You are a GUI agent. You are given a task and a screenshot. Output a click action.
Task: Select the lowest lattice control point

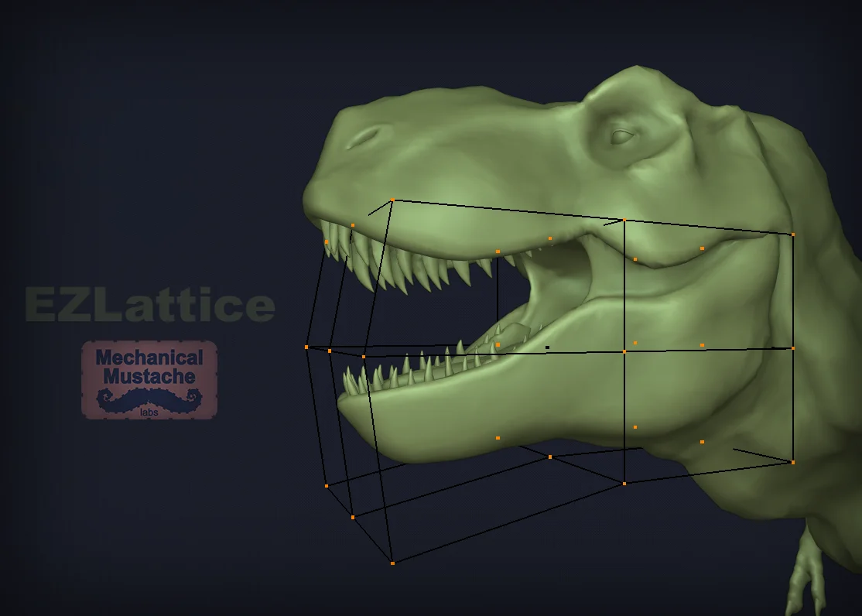click(x=392, y=563)
